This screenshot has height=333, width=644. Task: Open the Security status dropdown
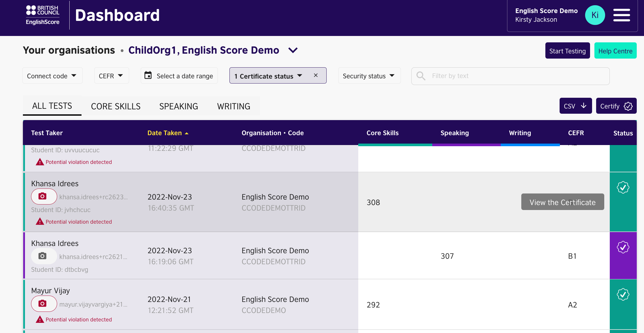[x=369, y=76]
